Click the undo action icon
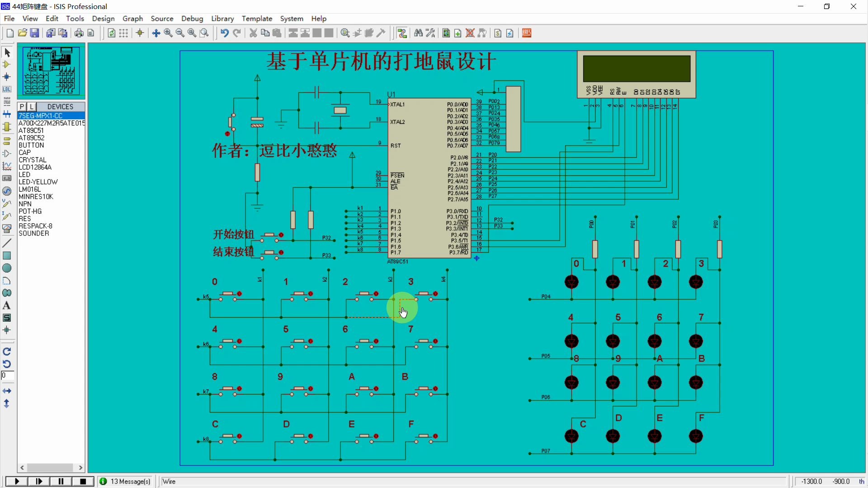 224,33
